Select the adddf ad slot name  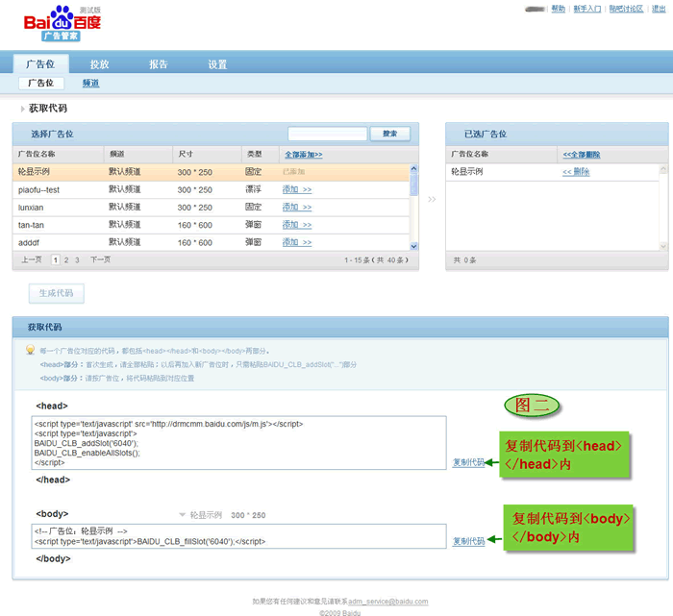pyautogui.click(x=28, y=243)
